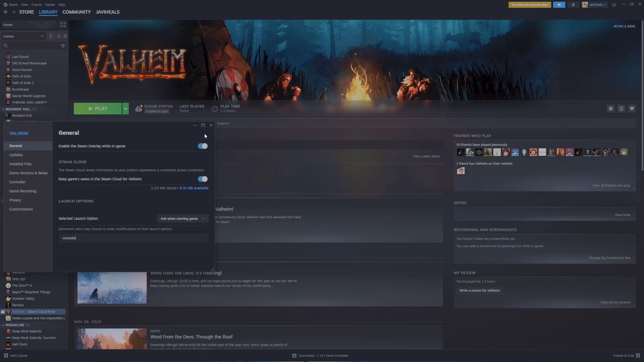Open the notifications bell icon

pyautogui.click(x=573, y=5)
